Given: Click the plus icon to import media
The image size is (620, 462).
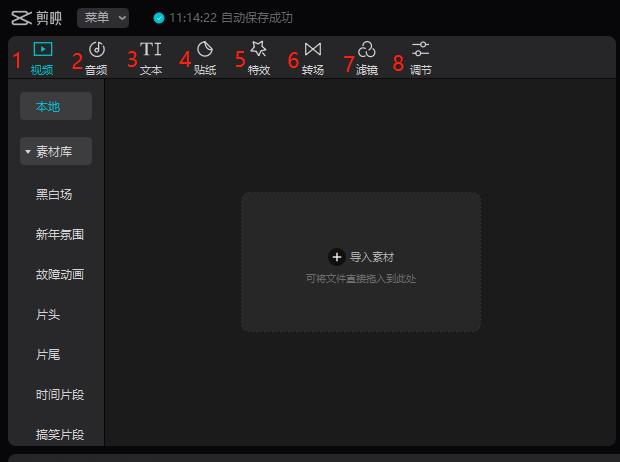Looking at the screenshot, I should pos(337,257).
